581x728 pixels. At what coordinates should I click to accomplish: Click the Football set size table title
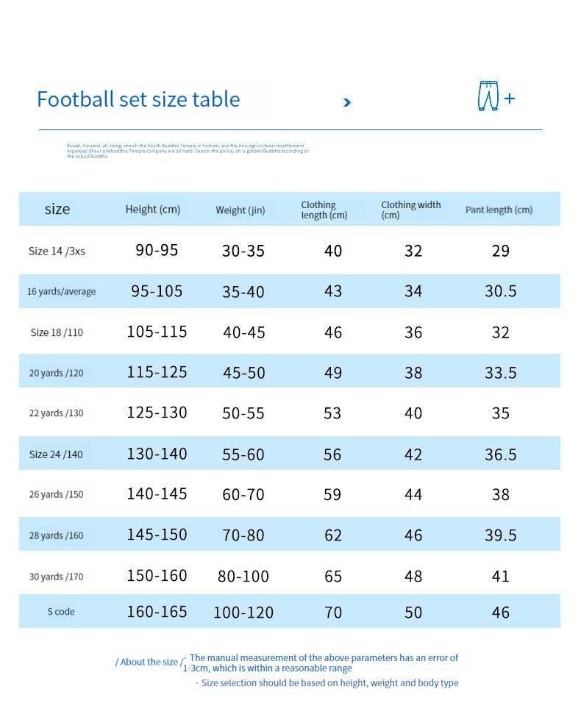point(138,99)
